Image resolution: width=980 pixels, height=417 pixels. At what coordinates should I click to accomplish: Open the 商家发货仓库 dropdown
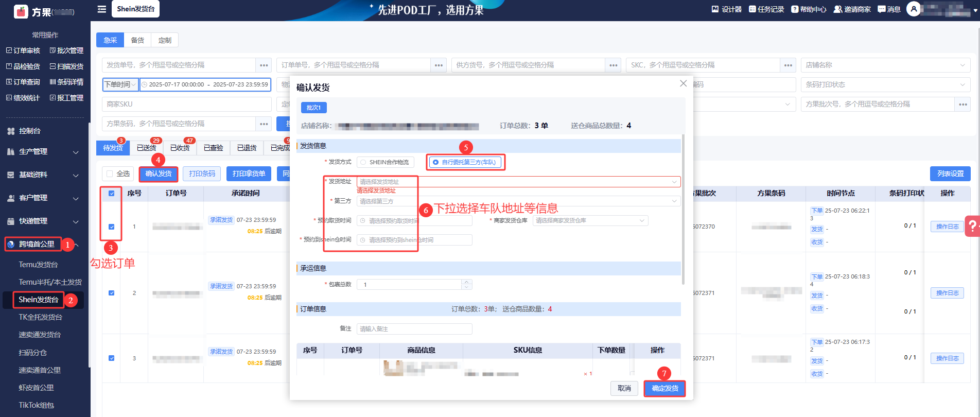tap(590, 220)
